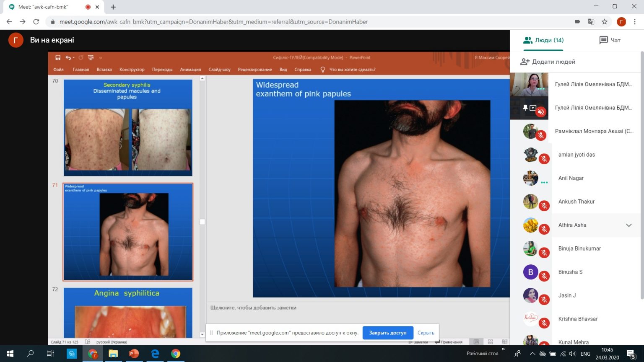Toggle mute icon for Binusha S

pyautogui.click(x=544, y=276)
